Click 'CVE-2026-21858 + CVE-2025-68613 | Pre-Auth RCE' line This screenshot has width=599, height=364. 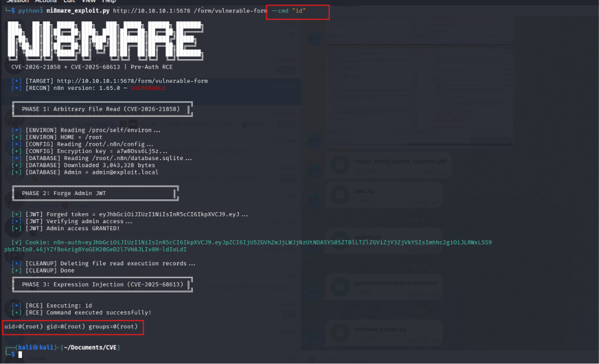[92, 67]
